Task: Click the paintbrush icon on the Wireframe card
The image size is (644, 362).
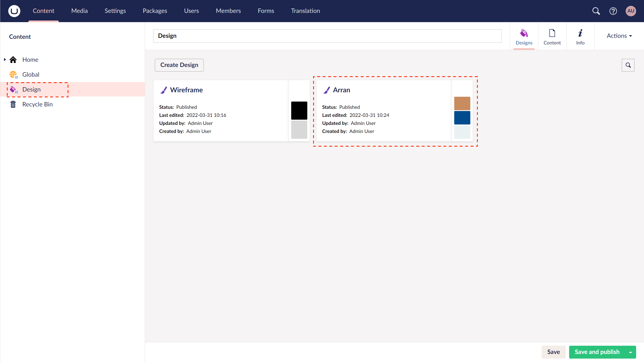Action: point(164,90)
